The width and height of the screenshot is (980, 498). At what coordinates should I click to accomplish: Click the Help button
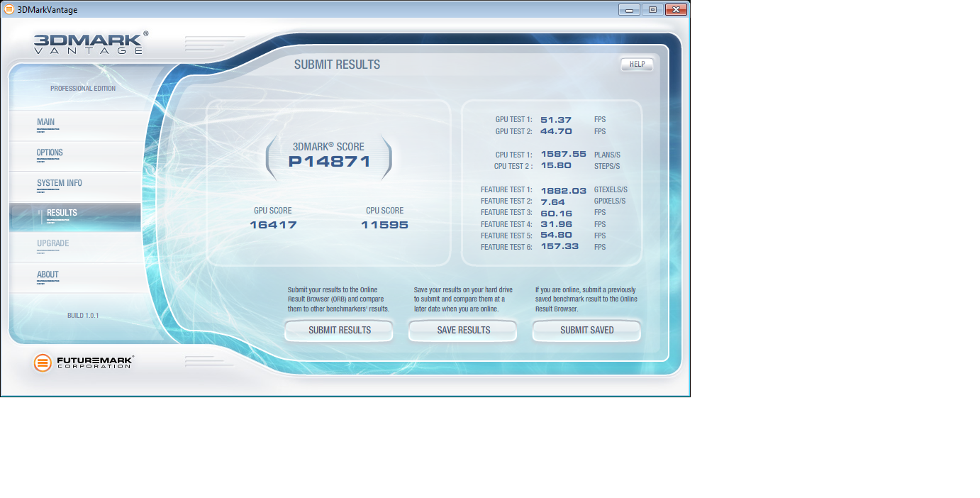637,65
